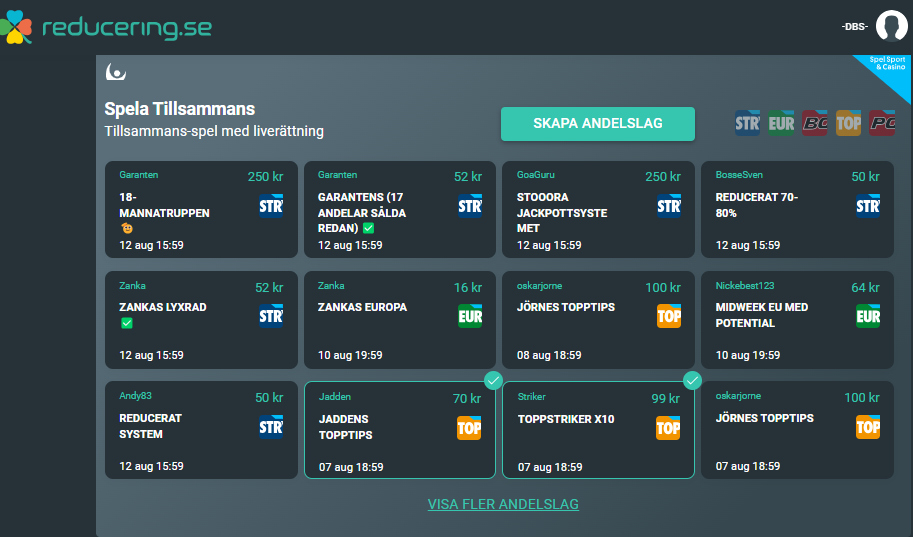Filter by the green EUR game icon in header
Image resolution: width=913 pixels, height=537 pixels.
pyautogui.click(x=782, y=123)
